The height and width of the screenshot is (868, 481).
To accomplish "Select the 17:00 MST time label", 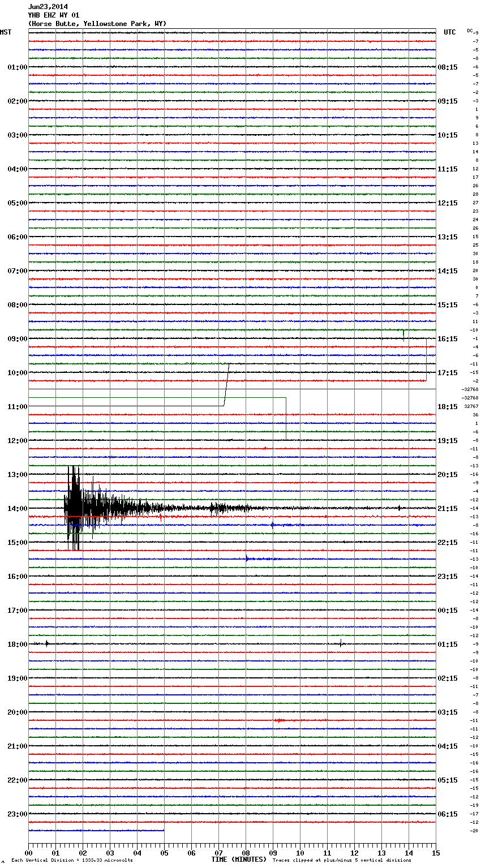I will click(x=17, y=611).
